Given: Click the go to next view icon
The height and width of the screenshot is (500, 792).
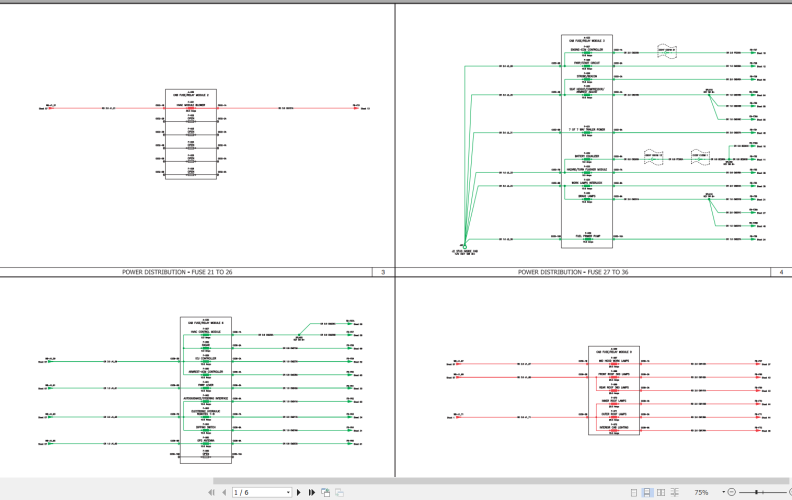Looking at the screenshot, I should tap(339, 492).
